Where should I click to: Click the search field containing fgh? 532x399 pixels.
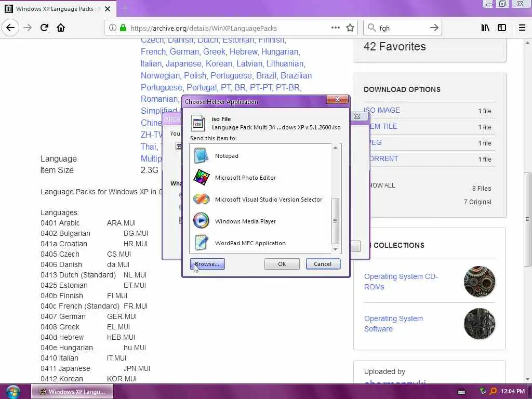pyautogui.click(x=402, y=28)
